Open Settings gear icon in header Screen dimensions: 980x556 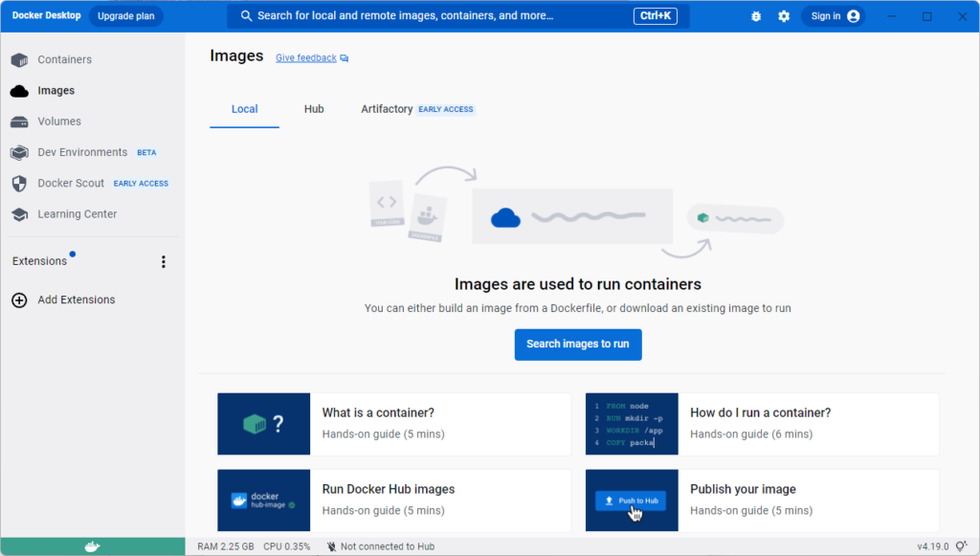pyautogui.click(x=784, y=16)
